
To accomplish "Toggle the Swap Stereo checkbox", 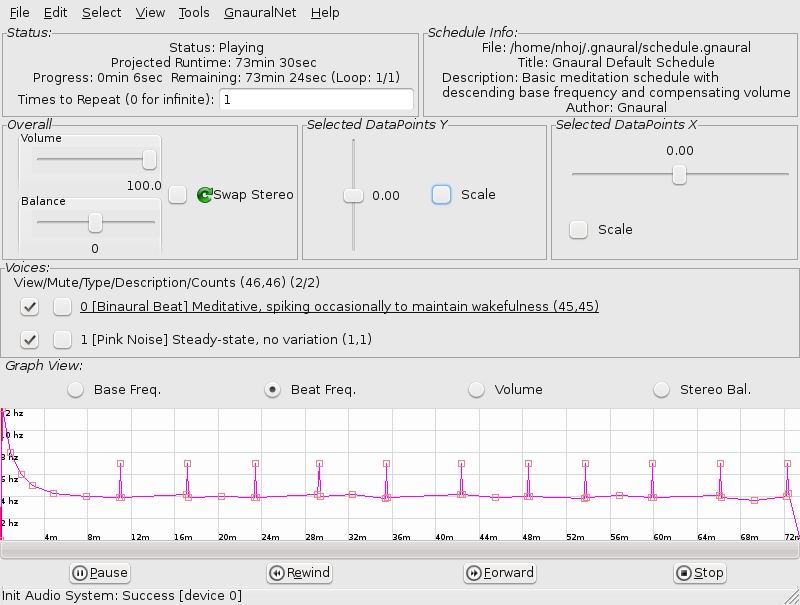I will [x=177, y=195].
